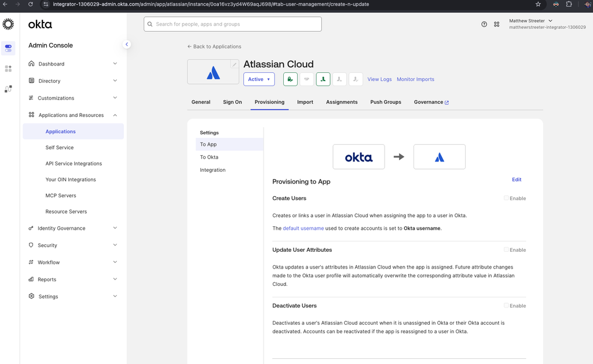Click the greyed handshake status icon
The height and width of the screenshot is (364, 593).
[x=307, y=79]
